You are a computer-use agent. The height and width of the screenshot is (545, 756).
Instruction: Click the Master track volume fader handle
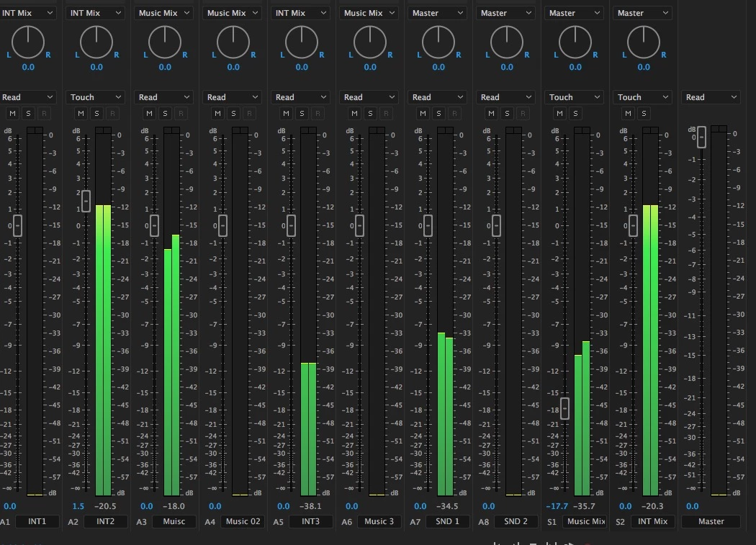tap(701, 137)
